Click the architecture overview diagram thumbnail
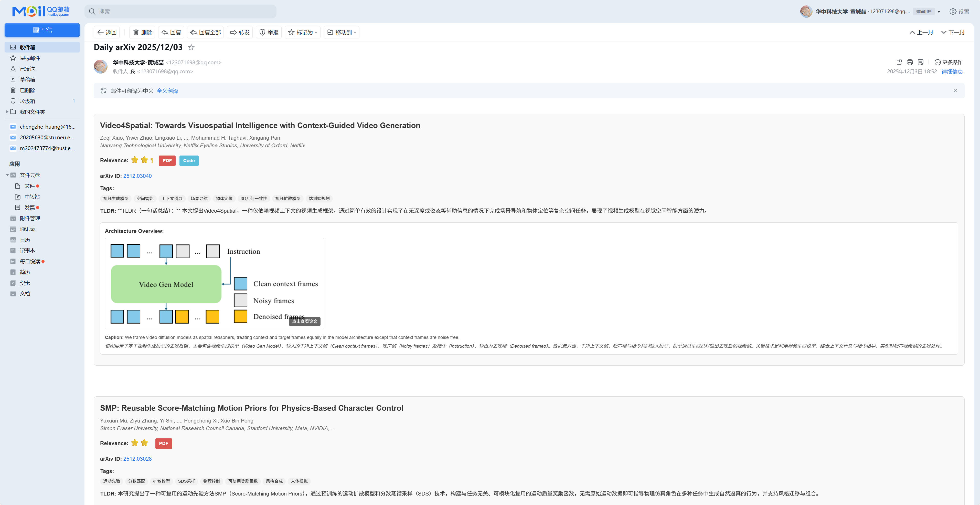The image size is (980, 505). point(214,283)
